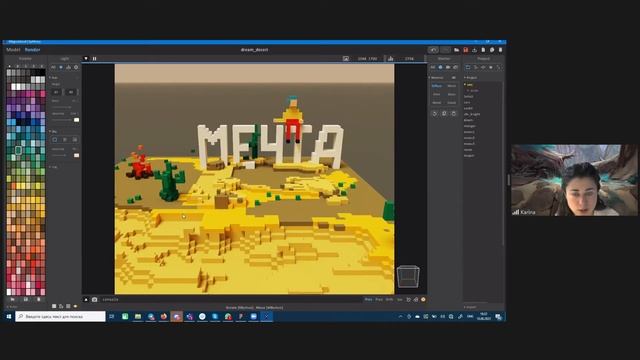Open the Palette panel header
The width and height of the screenshot is (640, 360).
click(x=25, y=59)
